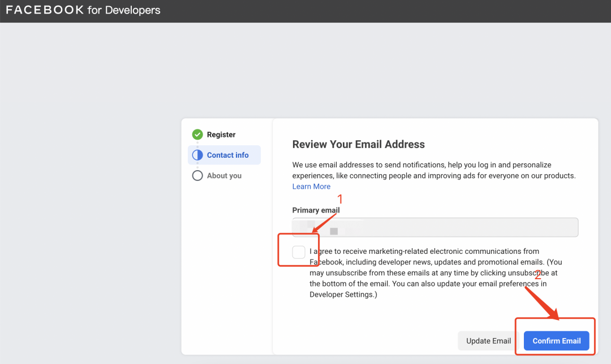Click the Update Email button
Viewport: 611px width, 364px height.
(488, 341)
